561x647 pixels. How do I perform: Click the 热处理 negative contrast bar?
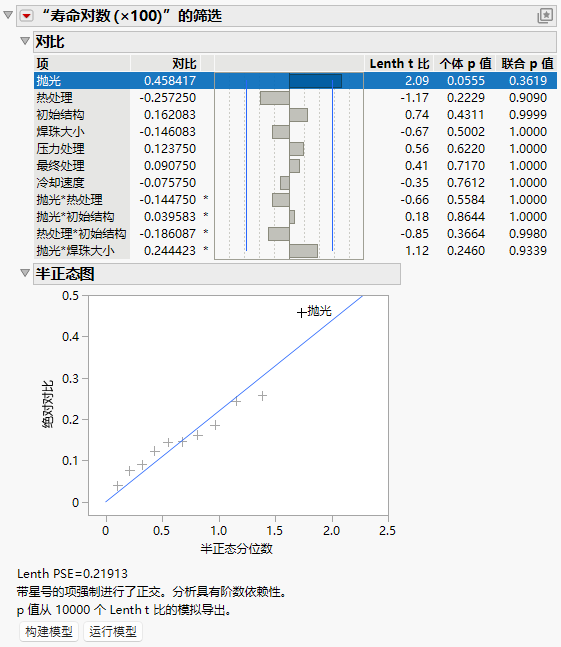[275, 98]
